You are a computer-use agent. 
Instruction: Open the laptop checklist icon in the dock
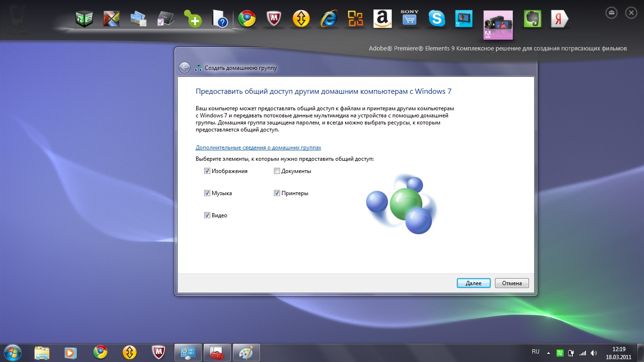tap(166, 19)
